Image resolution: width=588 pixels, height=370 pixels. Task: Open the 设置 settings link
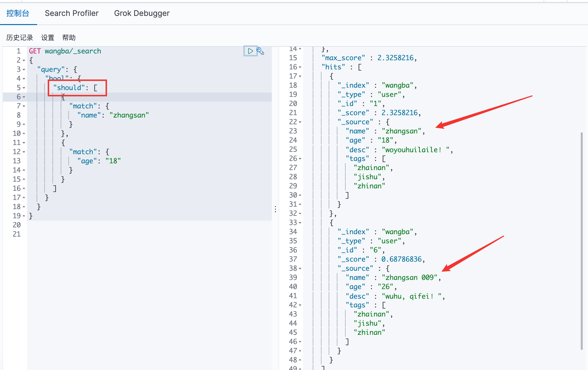[x=48, y=38]
